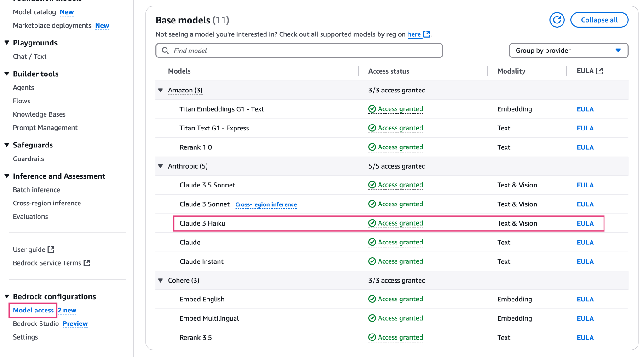Screen dimensions: 644x357
Task: Click Bedrock Service Terms external link icon
Action: coord(87,263)
